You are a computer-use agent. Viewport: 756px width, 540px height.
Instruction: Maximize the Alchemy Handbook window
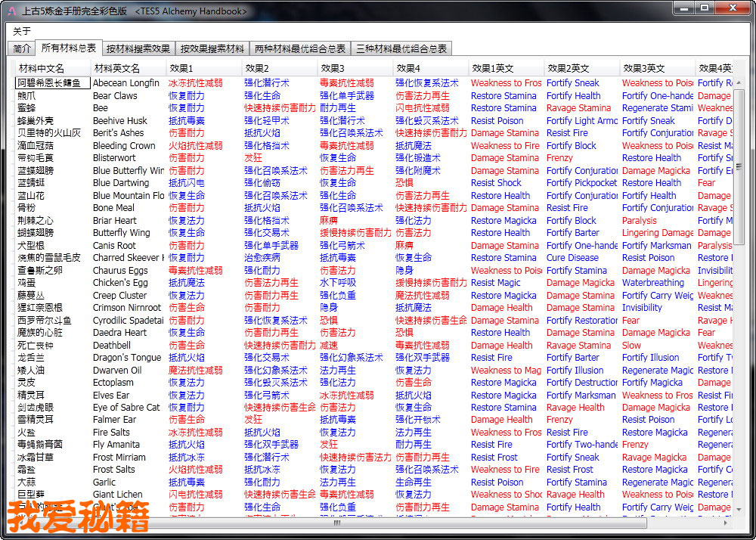coord(704,8)
